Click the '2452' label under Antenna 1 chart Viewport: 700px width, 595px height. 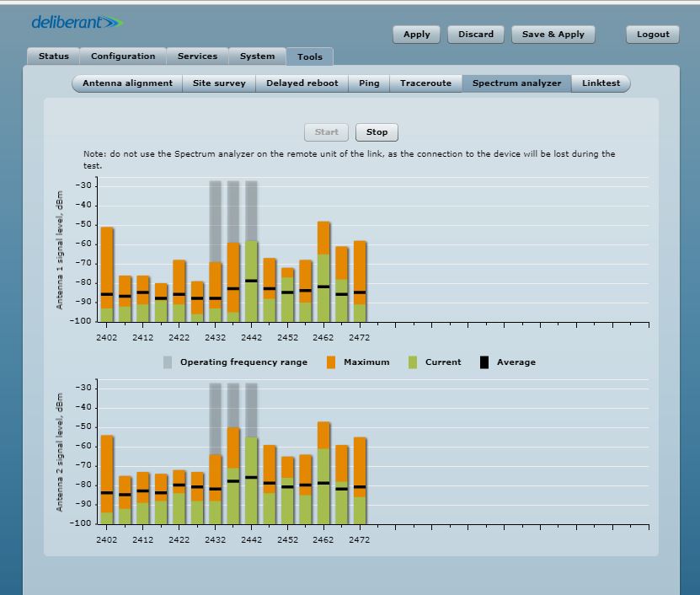click(287, 338)
